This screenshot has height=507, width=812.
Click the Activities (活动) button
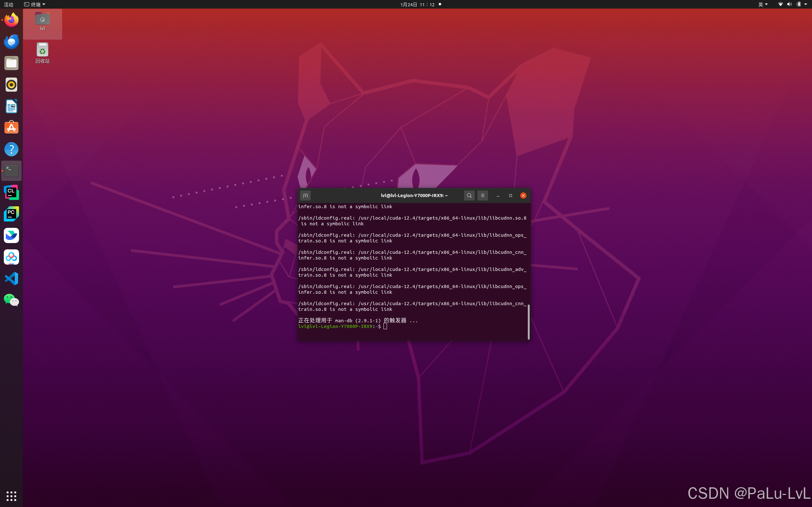click(x=8, y=4)
